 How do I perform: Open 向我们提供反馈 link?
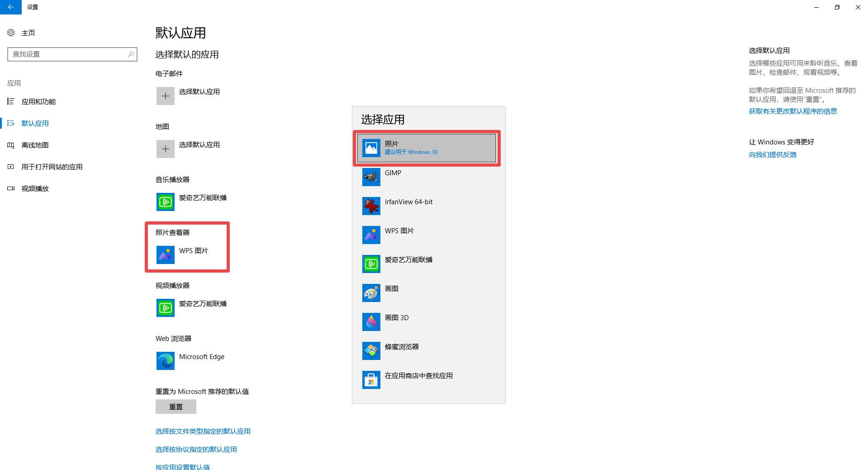coord(773,155)
